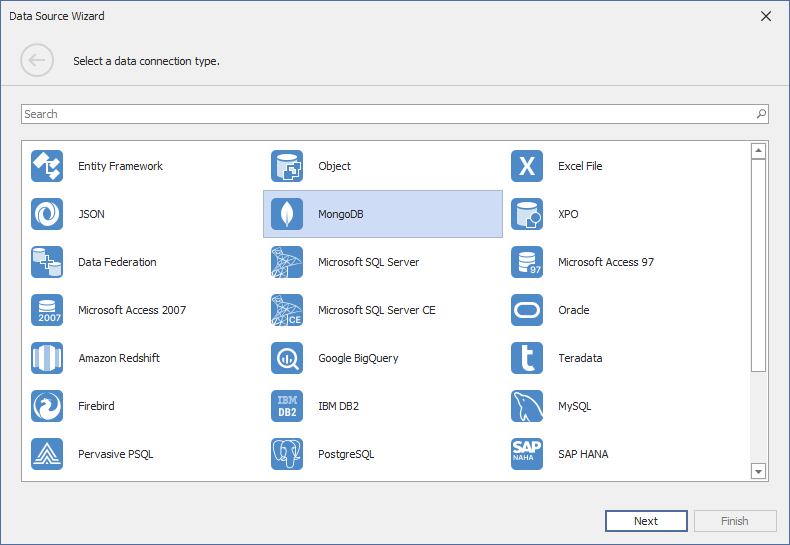790x545 pixels.
Task: Click the "Pervasive PSQL" label
Action: 115,454
